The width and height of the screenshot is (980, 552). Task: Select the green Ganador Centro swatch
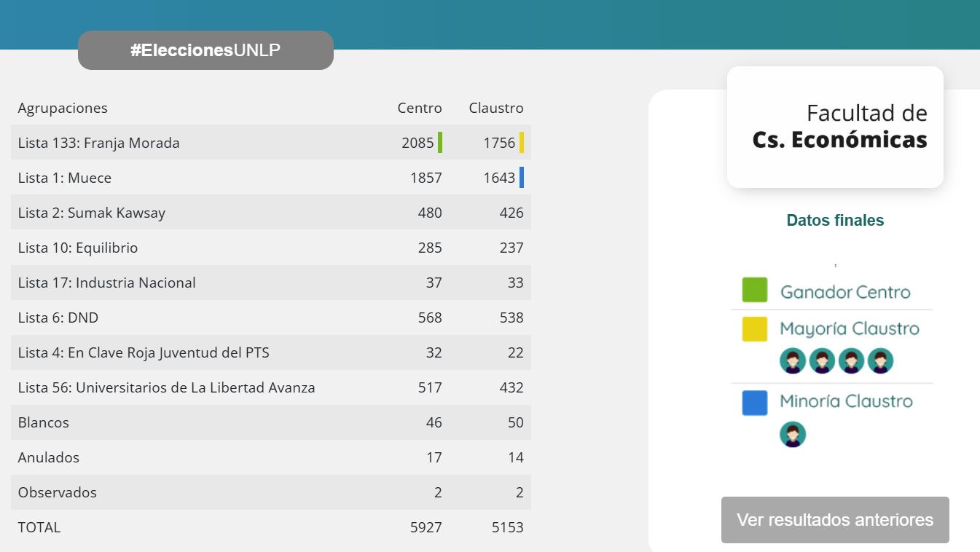(x=754, y=290)
